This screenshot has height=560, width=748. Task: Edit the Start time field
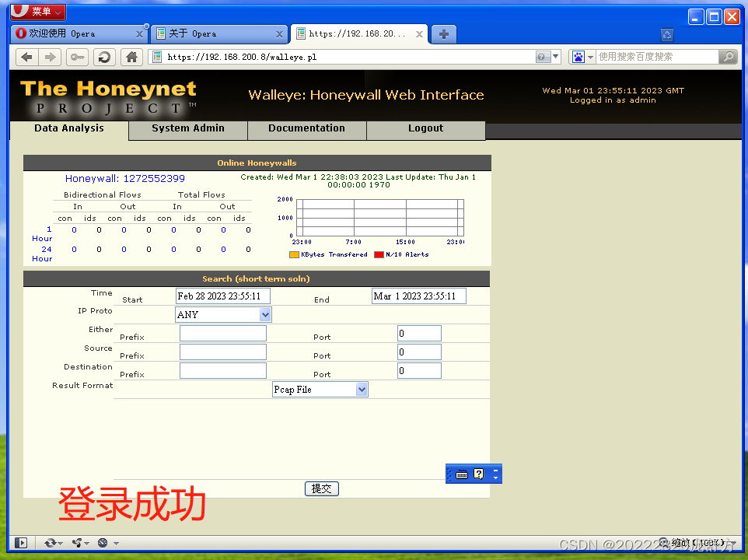pos(223,296)
